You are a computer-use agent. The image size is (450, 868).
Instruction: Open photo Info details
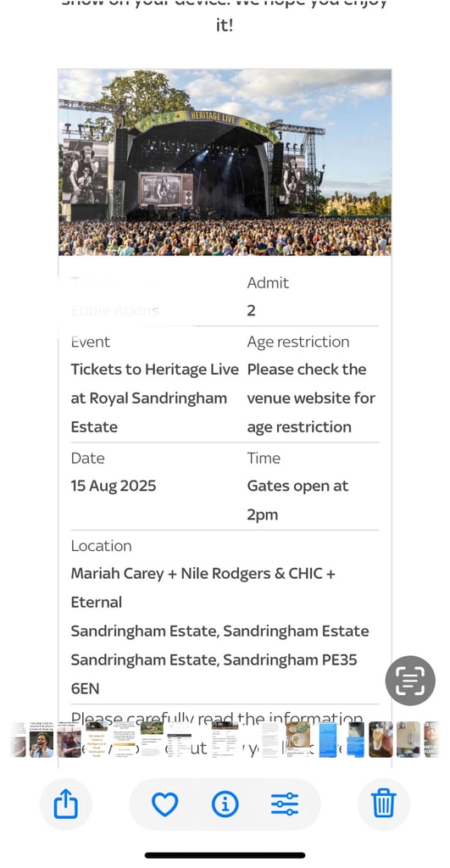pyautogui.click(x=225, y=804)
